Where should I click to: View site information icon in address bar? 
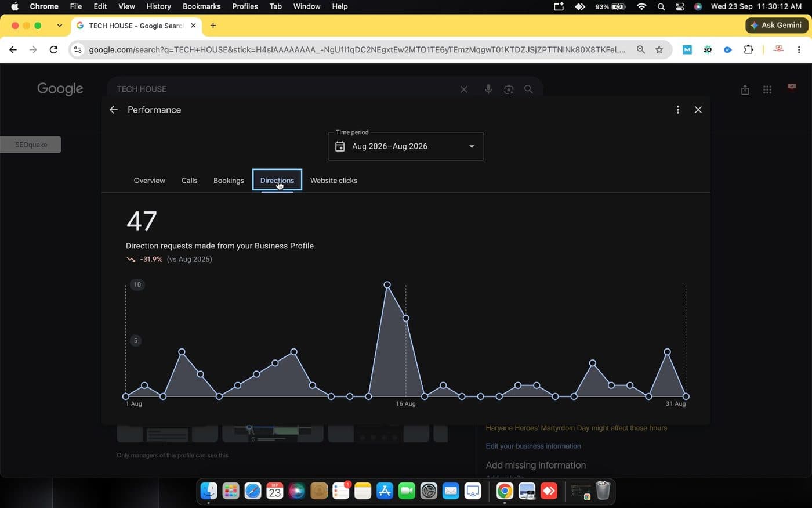coord(78,50)
